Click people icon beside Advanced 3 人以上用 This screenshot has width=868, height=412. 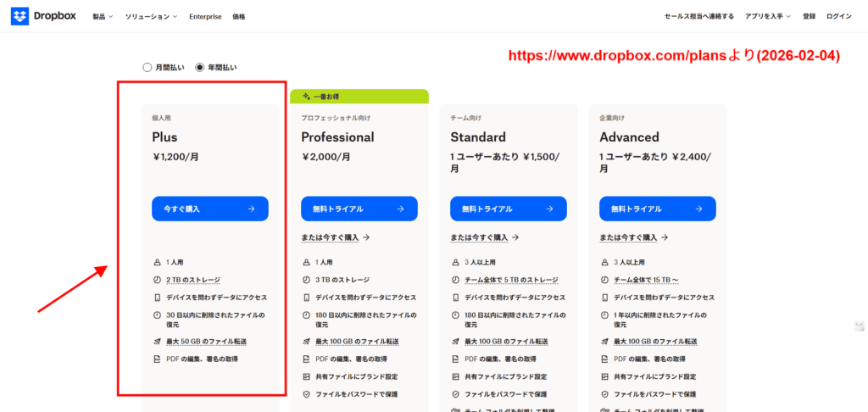(x=604, y=262)
